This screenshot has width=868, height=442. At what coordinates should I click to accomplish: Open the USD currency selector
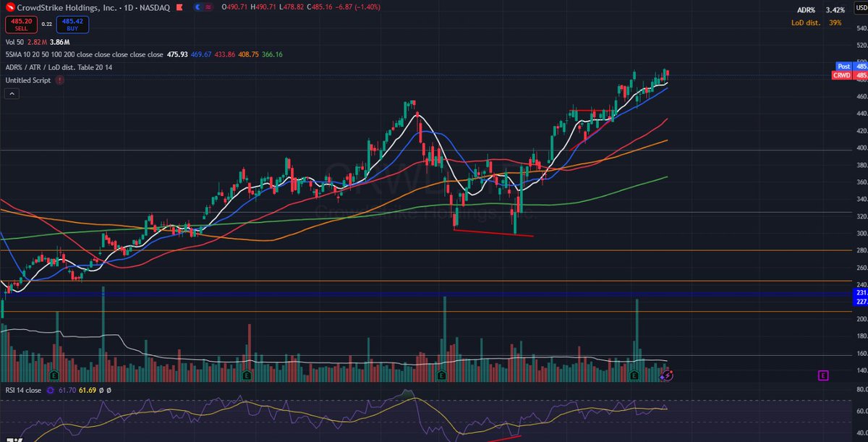tap(861, 7)
